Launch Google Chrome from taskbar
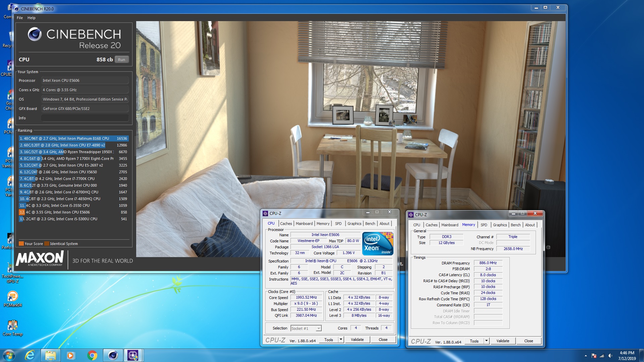Screen dimensions: 644x362 (92, 355)
